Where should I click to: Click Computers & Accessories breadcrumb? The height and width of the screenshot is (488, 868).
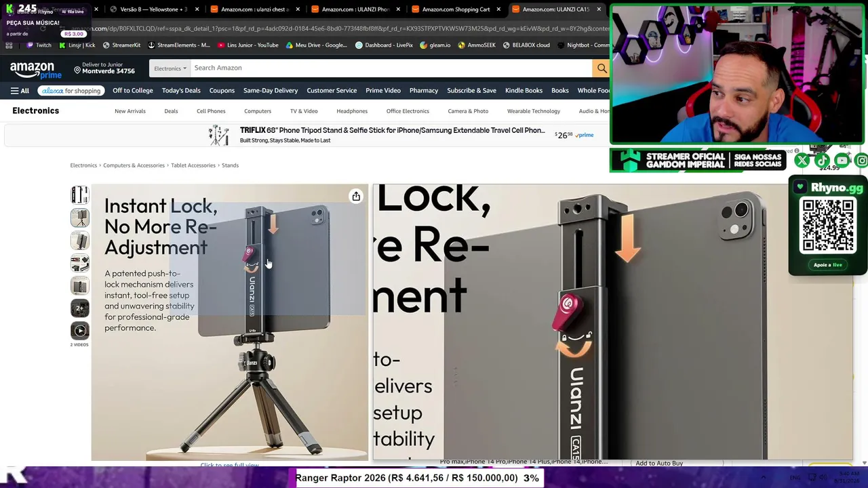point(134,165)
